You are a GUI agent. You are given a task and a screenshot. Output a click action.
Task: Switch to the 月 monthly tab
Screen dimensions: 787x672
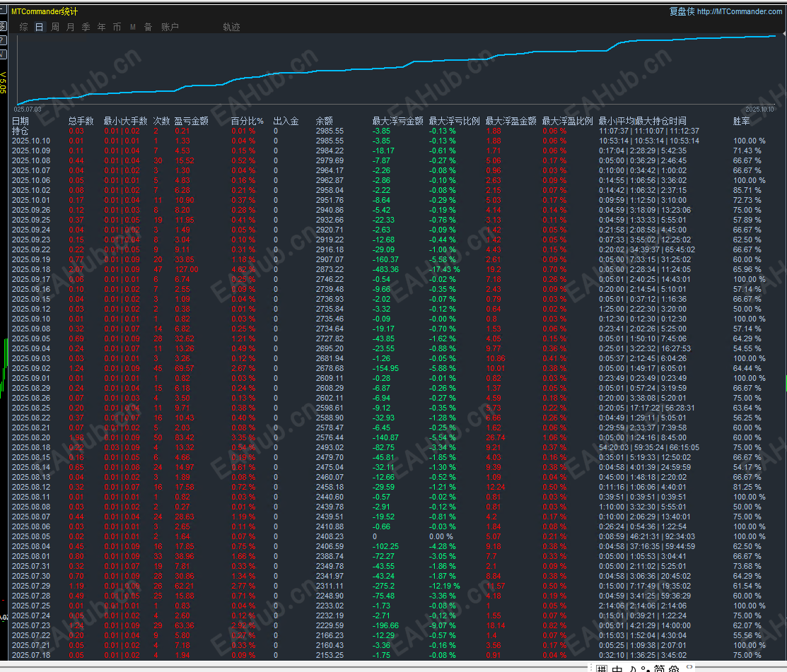tap(70, 27)
